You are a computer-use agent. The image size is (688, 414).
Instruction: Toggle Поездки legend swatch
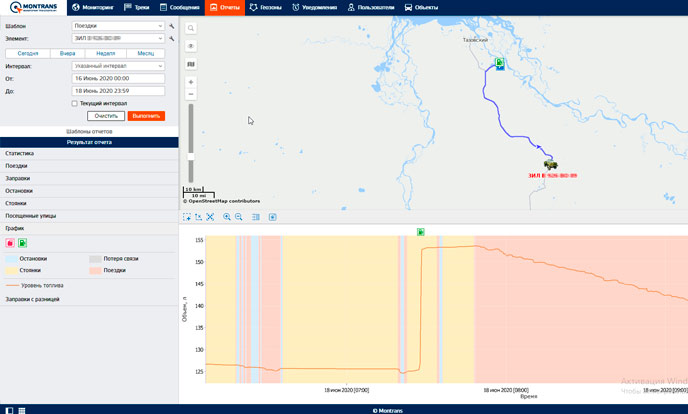pos(95,271)
